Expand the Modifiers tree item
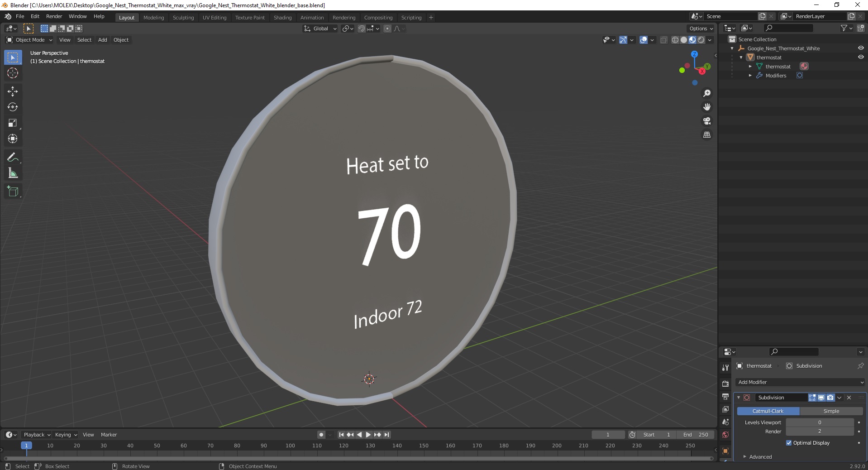868x470 pixels. 750,76
